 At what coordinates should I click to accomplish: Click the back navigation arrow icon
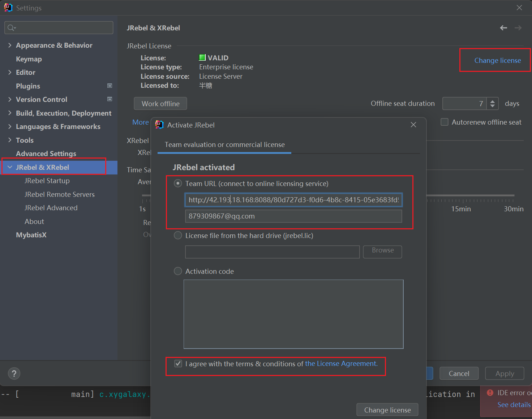tap(503, 28)
